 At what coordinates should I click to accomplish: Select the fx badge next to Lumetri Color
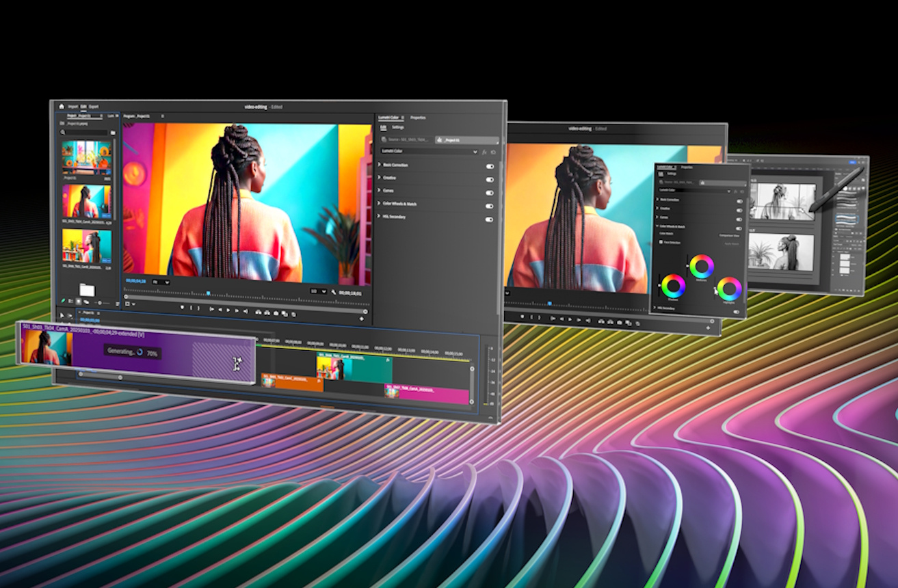[x=485, y=152]
